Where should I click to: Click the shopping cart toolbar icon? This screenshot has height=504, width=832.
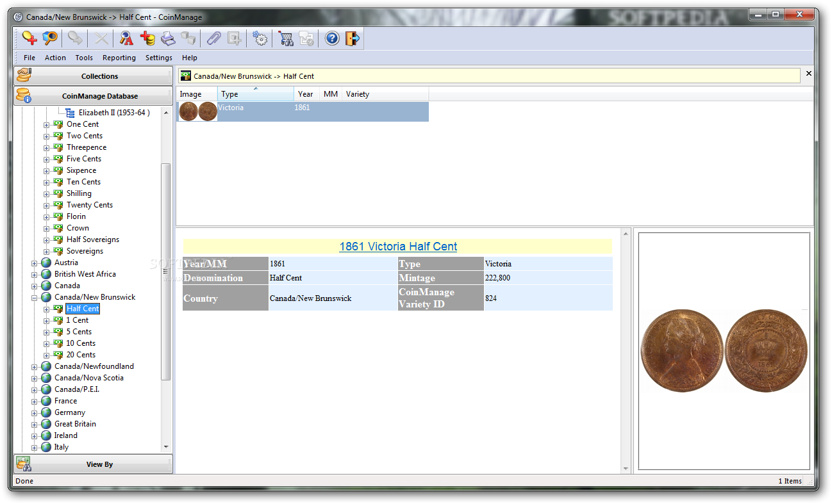pyautogui.click(x=286, y=38)
